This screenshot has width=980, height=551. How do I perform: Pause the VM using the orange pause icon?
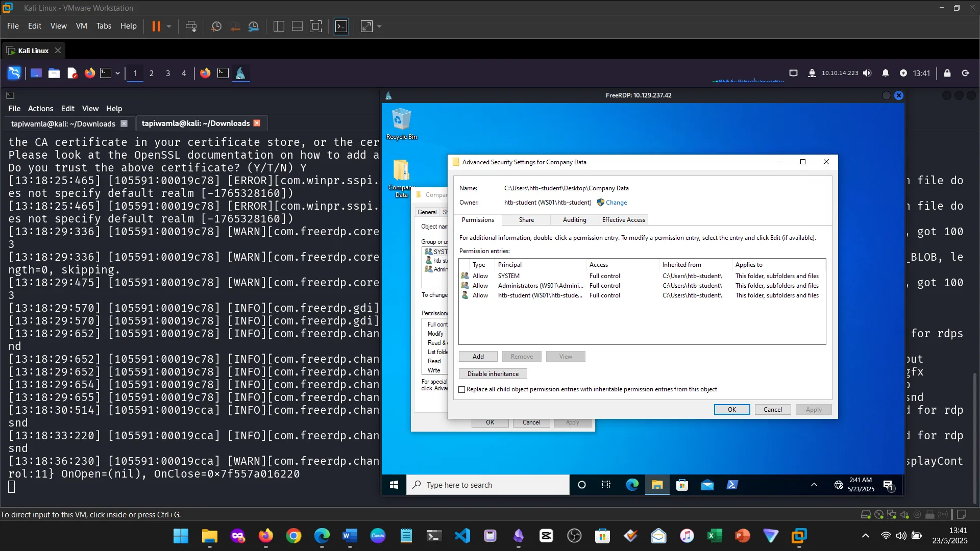(156, 26)
